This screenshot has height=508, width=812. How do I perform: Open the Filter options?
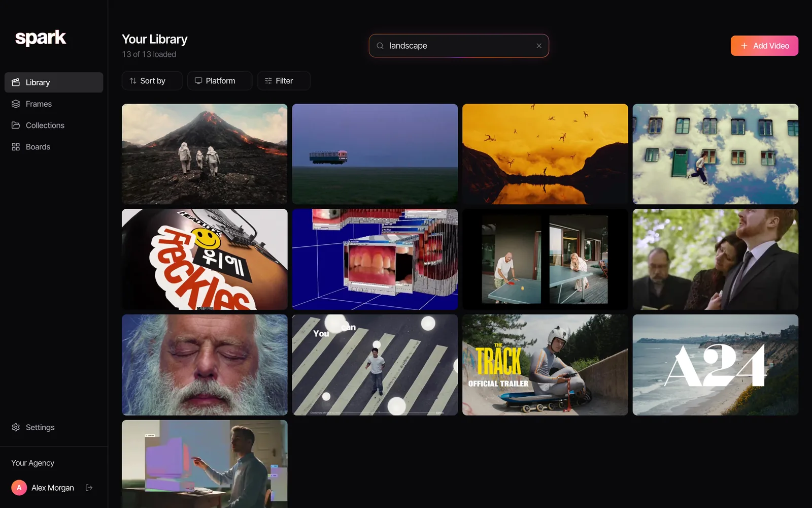(284, 81)
